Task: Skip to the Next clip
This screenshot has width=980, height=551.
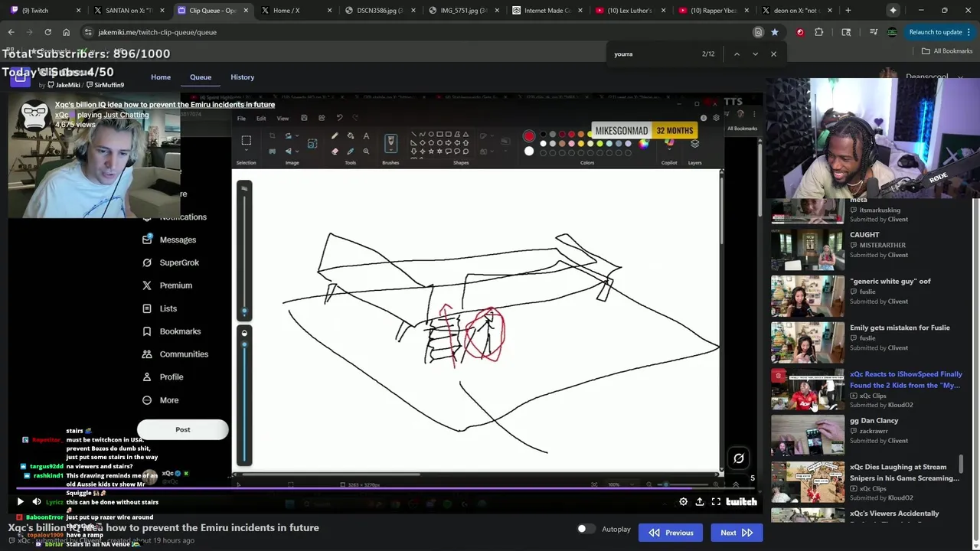Action: pyautogui.click(x=737, y=533)
